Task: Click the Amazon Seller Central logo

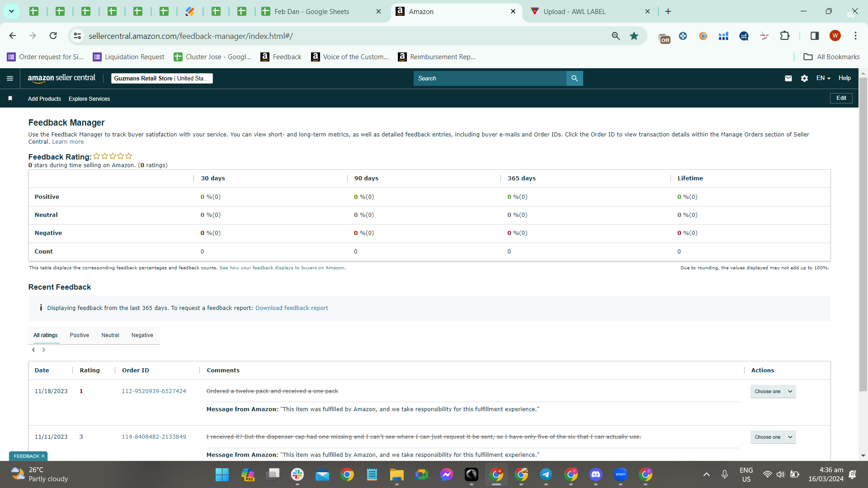Action: click(61, 78)
